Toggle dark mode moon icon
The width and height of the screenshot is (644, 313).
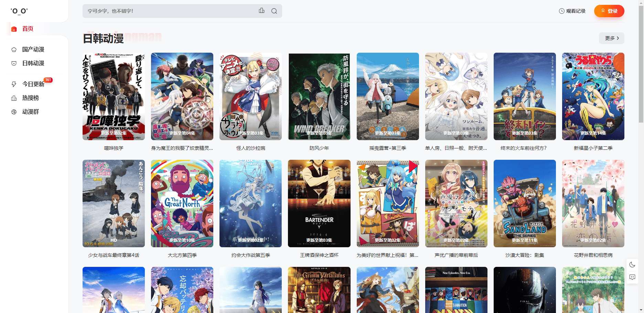pyautogui.click(x=632, y=264)
